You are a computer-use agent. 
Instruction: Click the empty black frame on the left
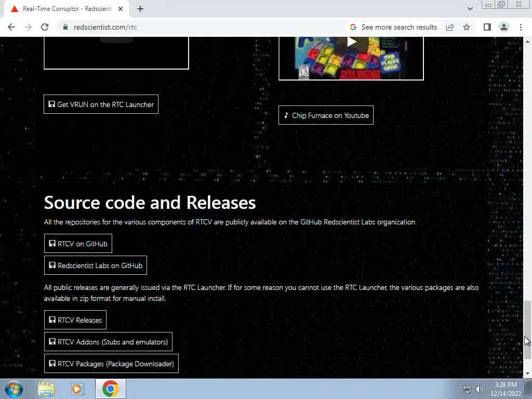[116, 52]
